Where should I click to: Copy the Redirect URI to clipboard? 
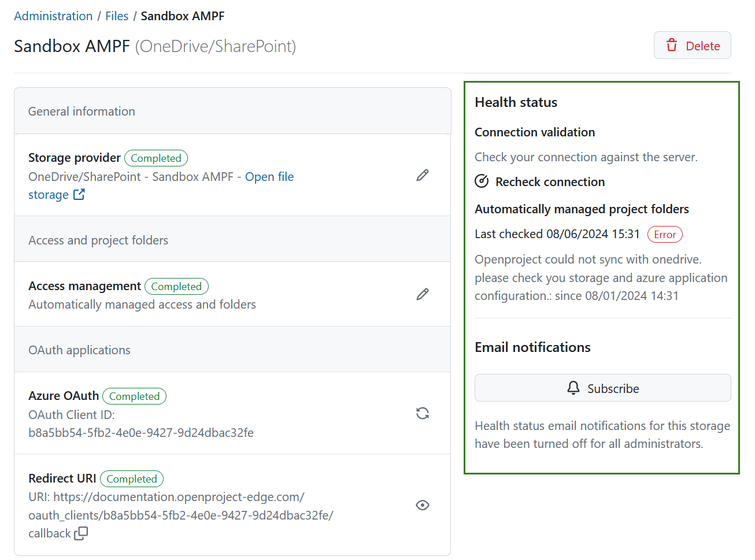click(x=81, y=533)
